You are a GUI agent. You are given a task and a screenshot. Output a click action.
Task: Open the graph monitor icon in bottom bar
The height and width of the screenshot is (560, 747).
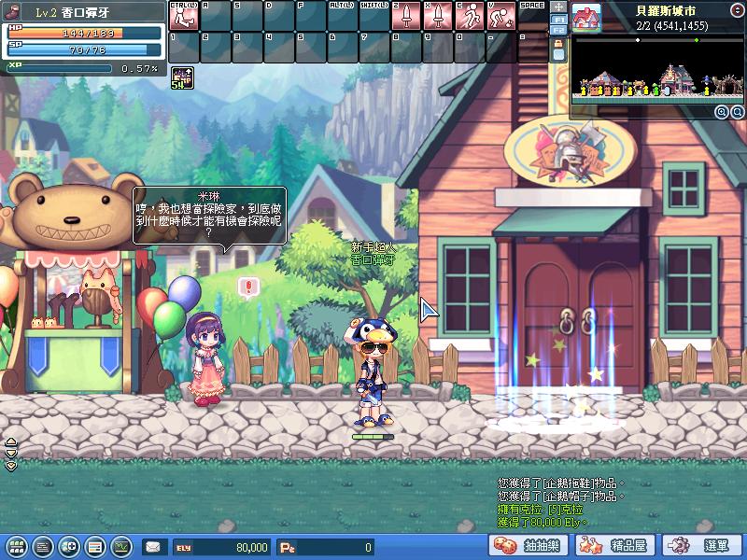pyautogui.click(x=121, y=546)
